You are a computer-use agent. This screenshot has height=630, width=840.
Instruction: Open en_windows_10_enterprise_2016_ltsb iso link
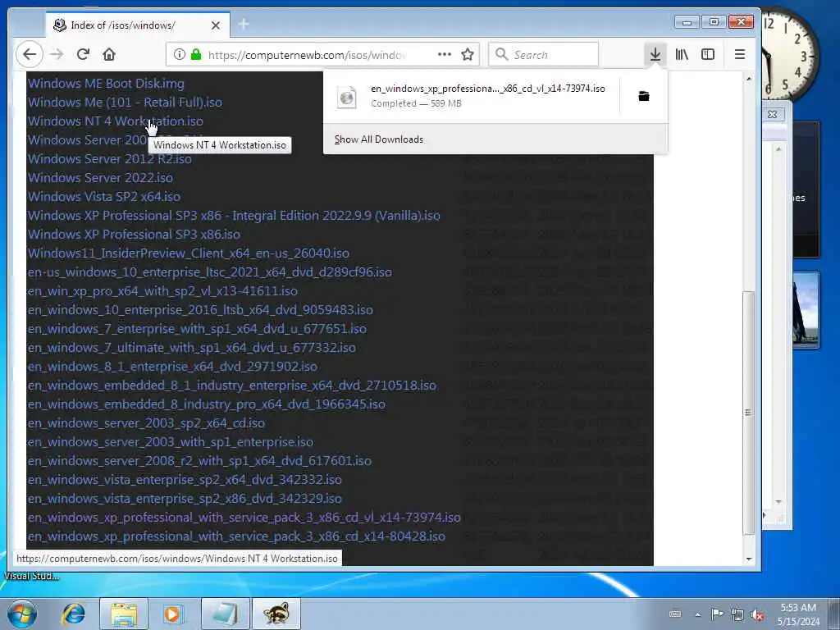200,309
